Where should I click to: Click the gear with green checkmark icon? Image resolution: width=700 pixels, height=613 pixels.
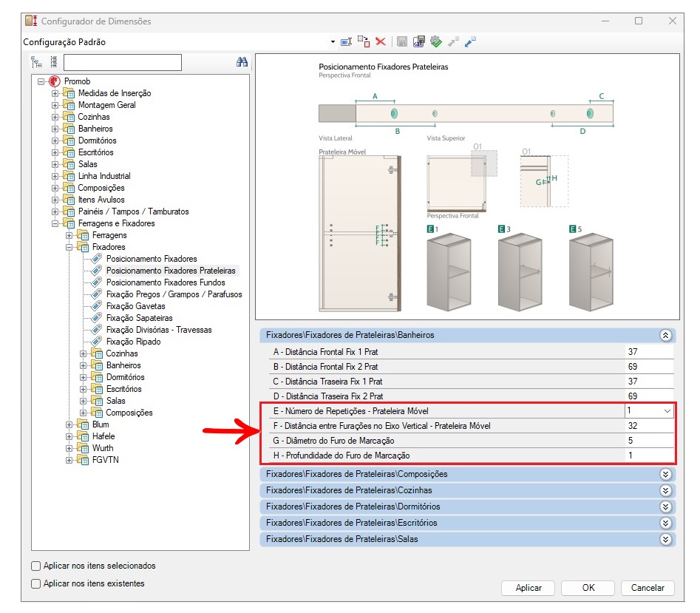point(435,42)
